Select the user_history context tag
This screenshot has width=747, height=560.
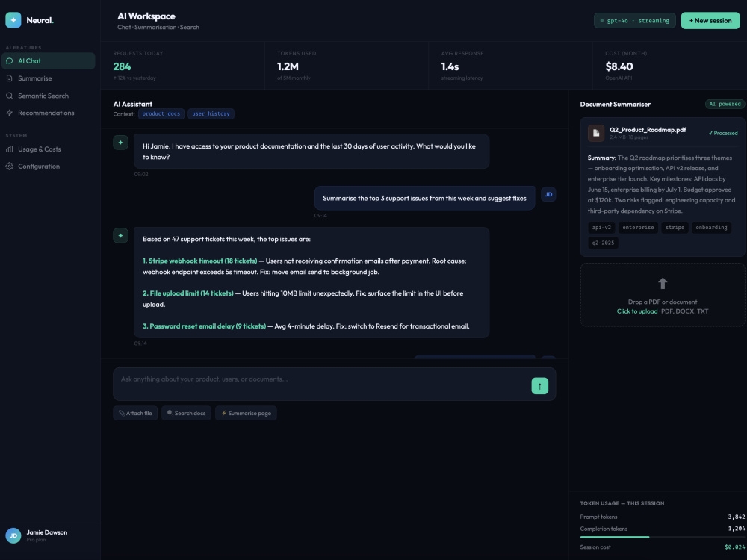click(x=211, y=113)
